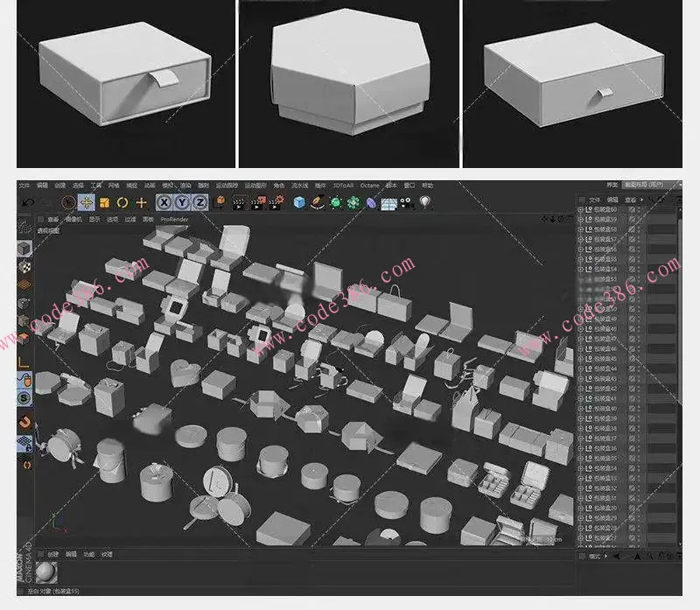Toggle the Y axis lock
Viewport: 700px width, 610px height.
[x=182, y=202]
